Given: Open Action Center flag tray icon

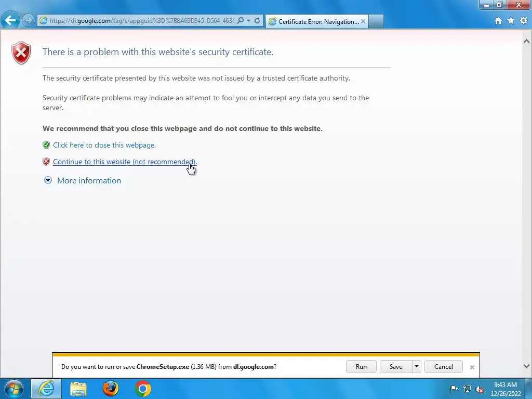Looking at the screenshot, I should [x=454, y=389].
